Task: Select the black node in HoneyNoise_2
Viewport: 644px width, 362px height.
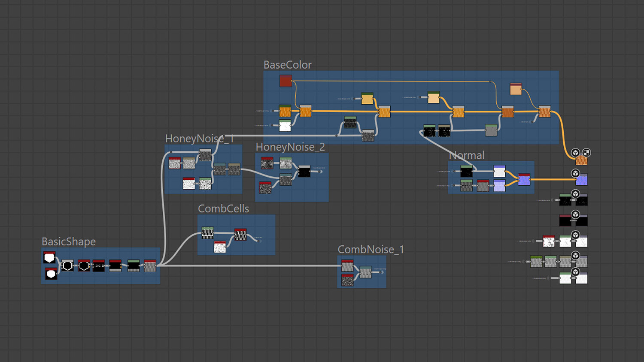Action: pos(304,171)
